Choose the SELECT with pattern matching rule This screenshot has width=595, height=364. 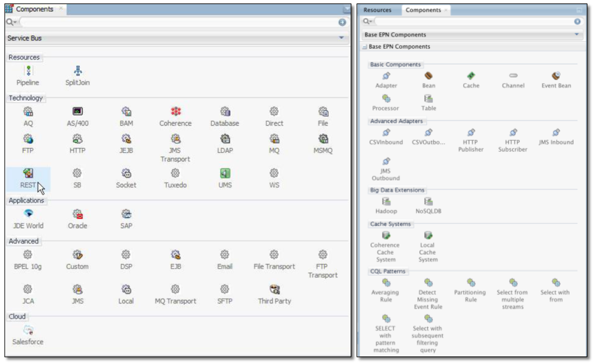point(386,318)
